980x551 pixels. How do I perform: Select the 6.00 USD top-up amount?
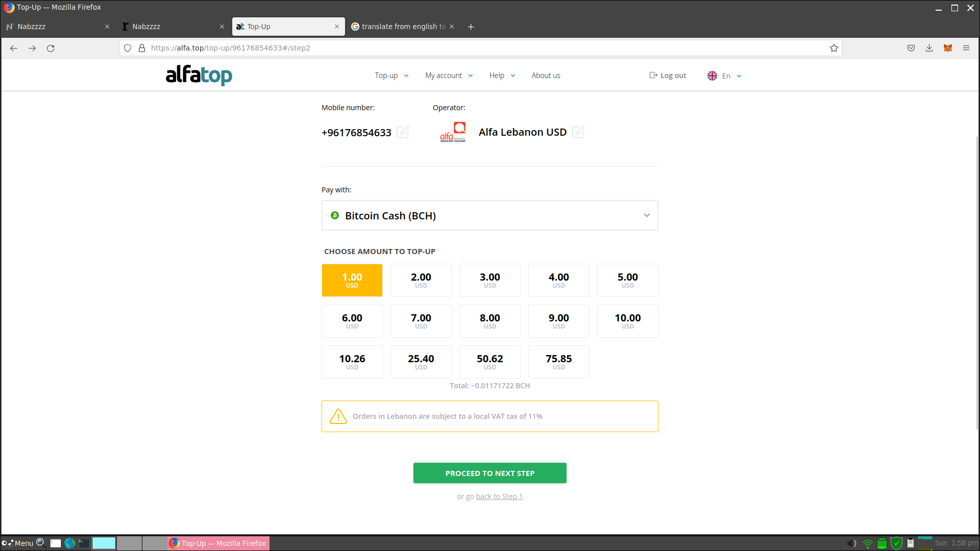coord(352,321)
